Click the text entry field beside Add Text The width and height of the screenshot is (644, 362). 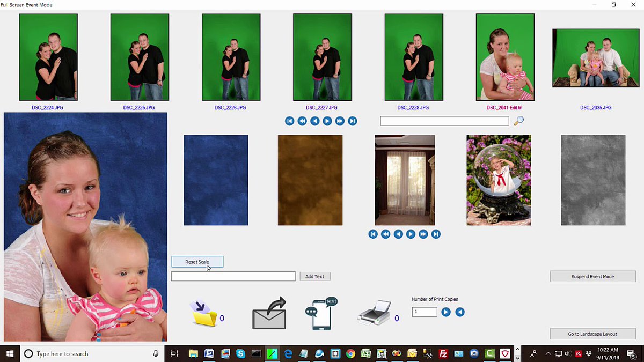coord(233,276)
